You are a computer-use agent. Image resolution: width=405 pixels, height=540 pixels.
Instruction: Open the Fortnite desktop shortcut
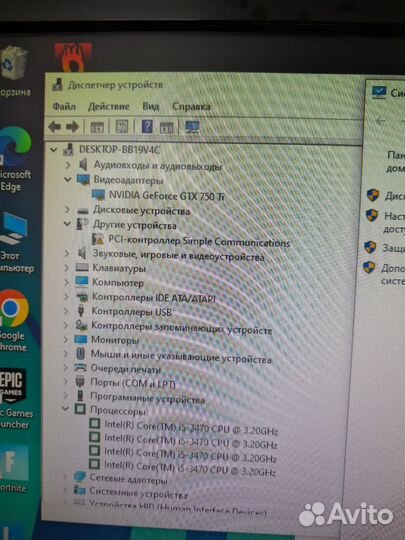14,468
